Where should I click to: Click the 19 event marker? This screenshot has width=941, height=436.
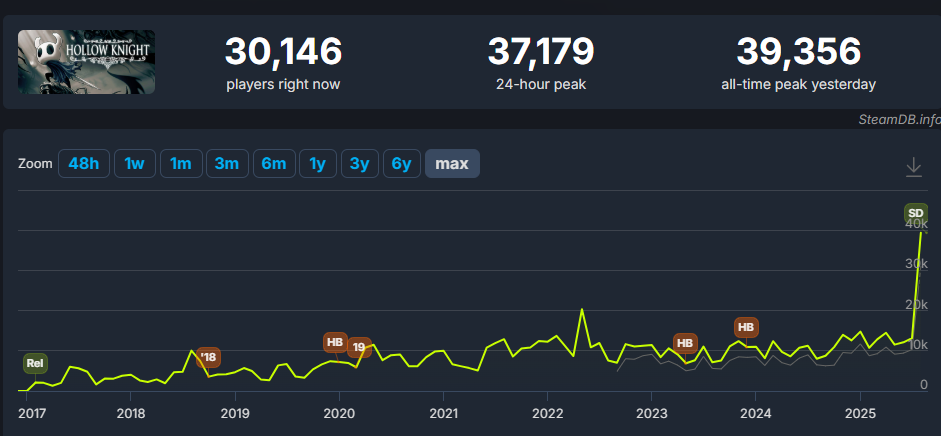[x=359, y=347]
